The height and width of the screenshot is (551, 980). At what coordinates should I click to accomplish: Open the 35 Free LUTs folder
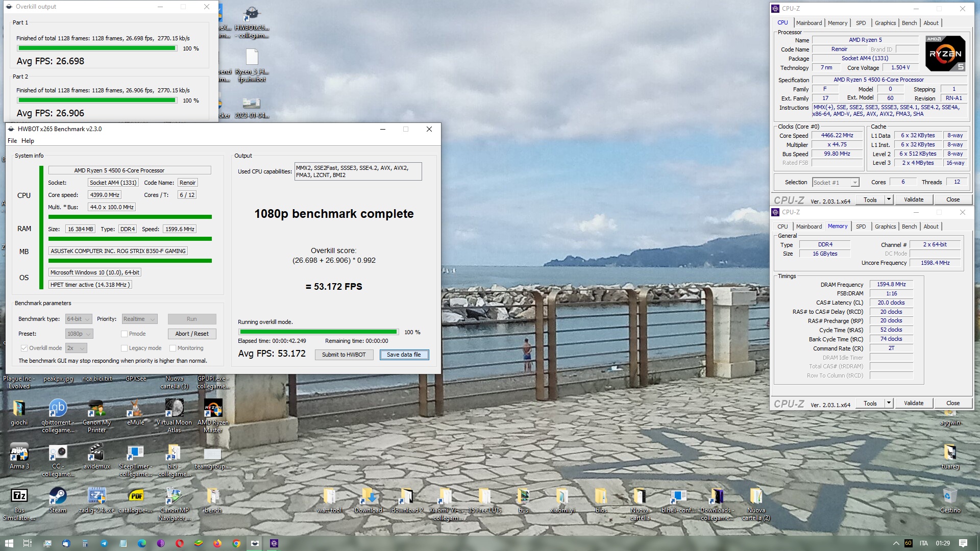pos(484,500)
